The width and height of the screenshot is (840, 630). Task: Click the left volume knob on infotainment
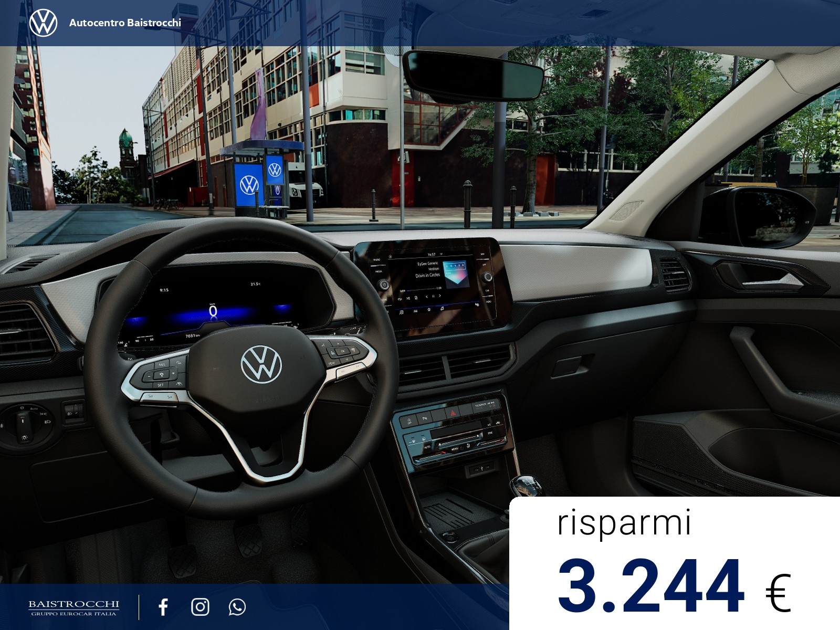point(384,285)
